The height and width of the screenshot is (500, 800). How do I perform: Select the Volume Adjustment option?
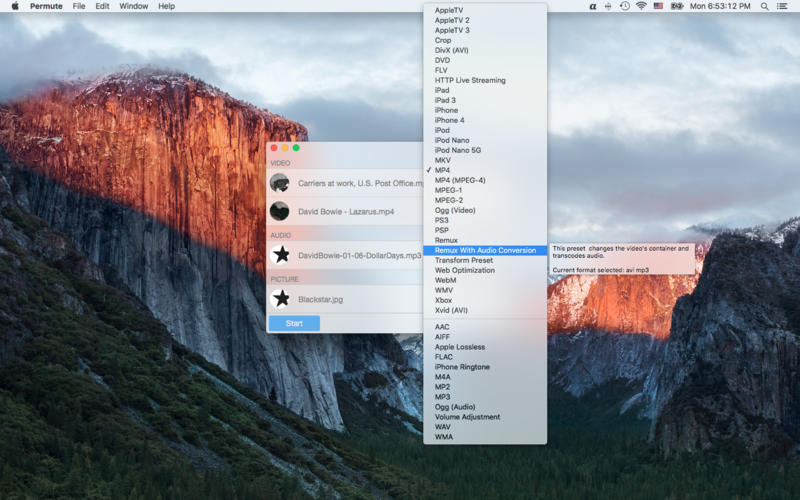[467, 417]
